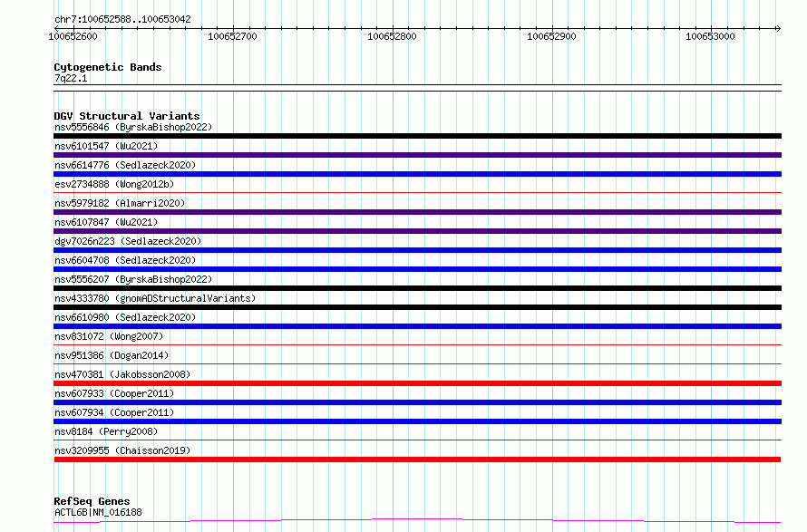The image size is (807, 532).
Task: Select variant nsv607934 (Cooper2011) label
Action: pyautogui.click(x=114, y=412)
